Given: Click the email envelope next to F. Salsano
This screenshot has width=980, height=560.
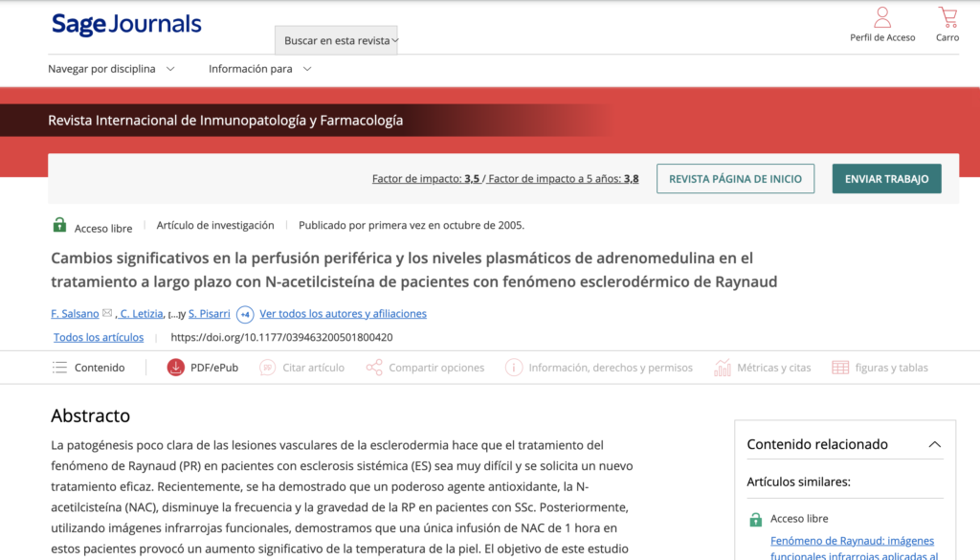Looking at the screenshot, I should tap(107, 314).
